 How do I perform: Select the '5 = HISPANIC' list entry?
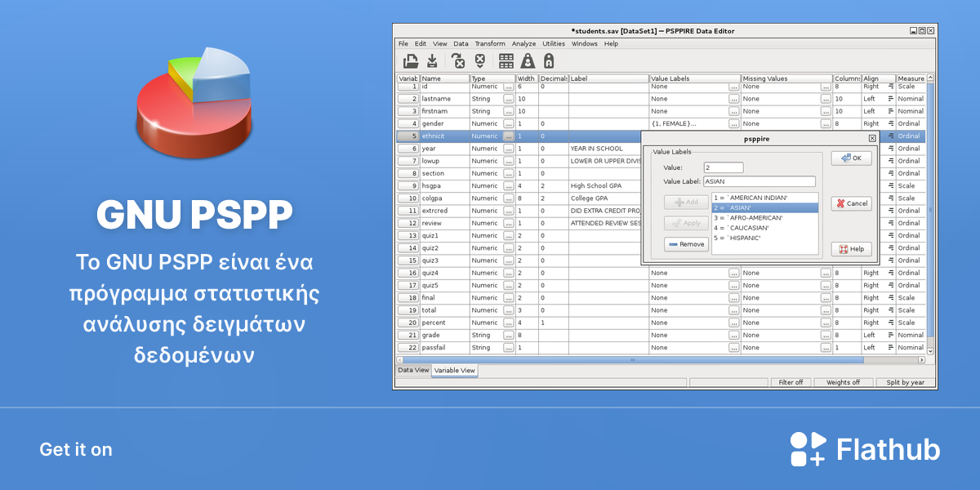(764, 238)
